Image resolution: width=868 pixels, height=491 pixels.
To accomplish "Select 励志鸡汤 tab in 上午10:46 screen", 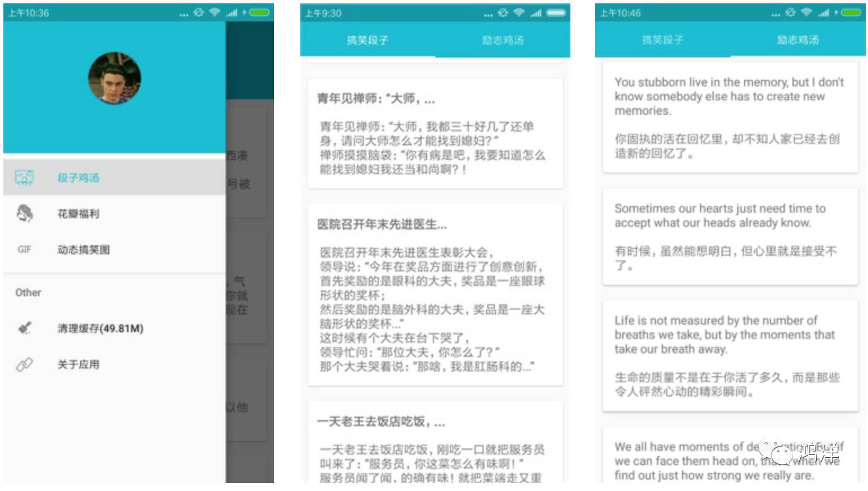I will 798,40.
